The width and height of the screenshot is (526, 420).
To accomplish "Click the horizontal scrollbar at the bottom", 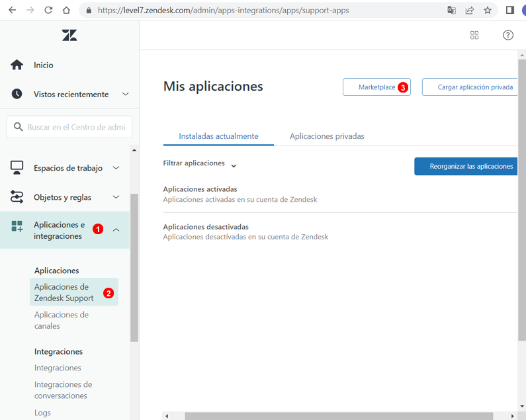I will tap(339, 416).
